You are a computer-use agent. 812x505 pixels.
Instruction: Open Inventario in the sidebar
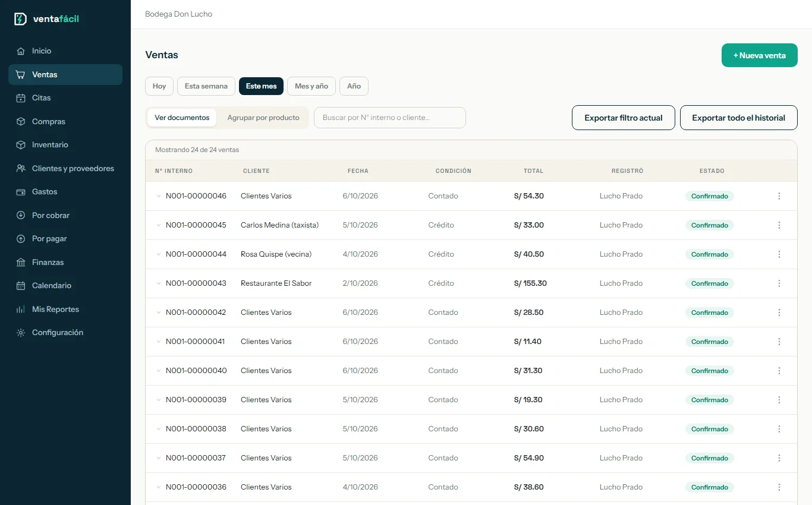coord(65,145)
